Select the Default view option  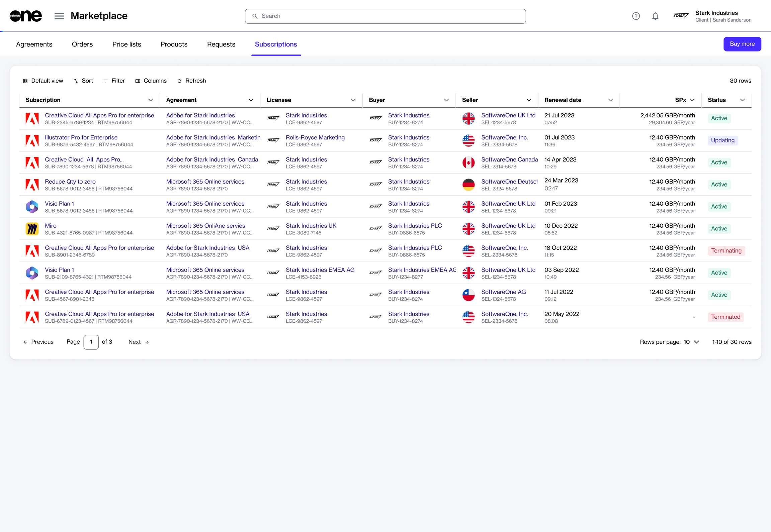click(43, 81)
